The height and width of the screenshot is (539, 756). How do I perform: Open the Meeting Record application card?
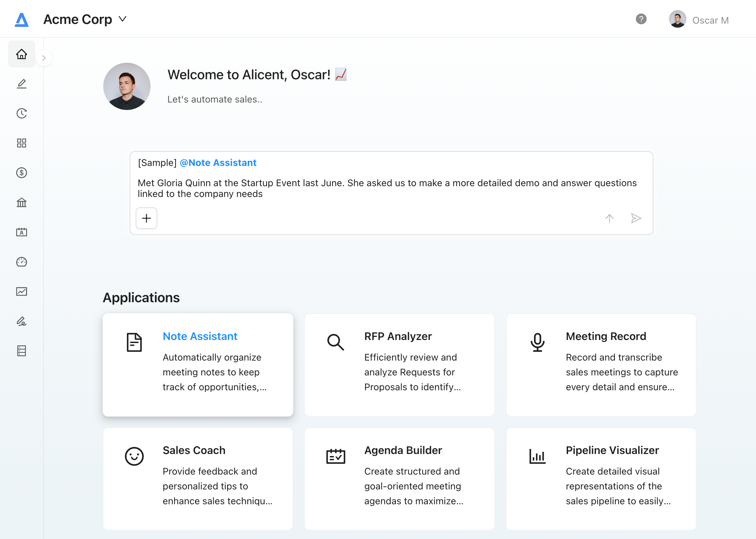(x=601, y=365)
